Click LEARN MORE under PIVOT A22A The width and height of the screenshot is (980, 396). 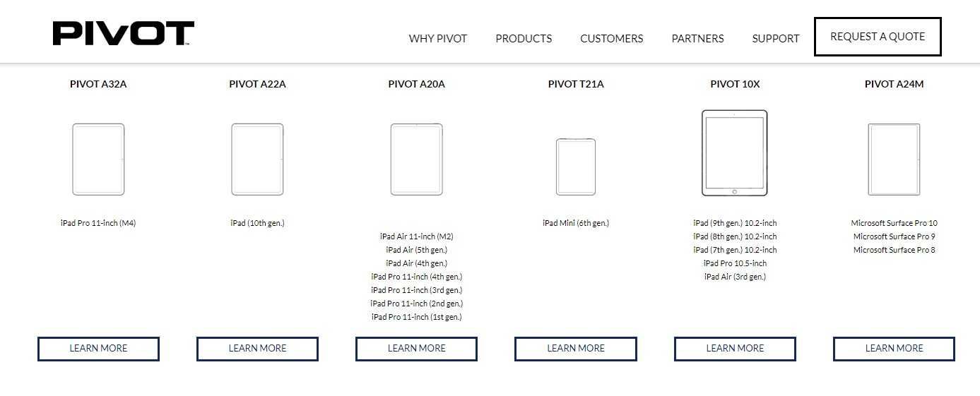tap(257, 349)
